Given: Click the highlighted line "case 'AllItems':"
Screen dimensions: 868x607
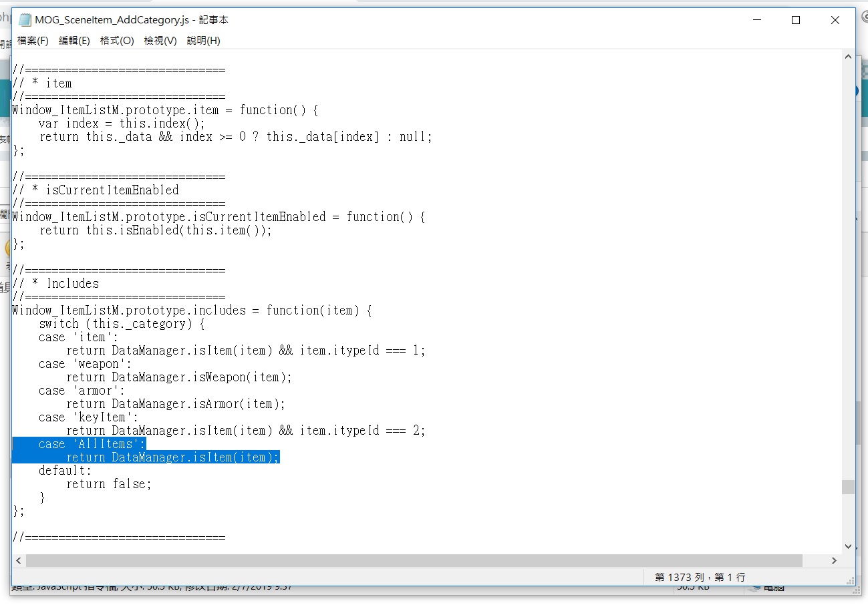Looking at the screenshot, I should 92,444.
